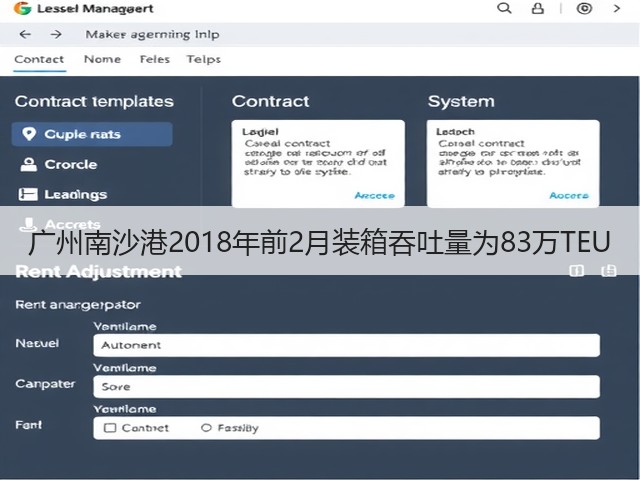Click the Contract templates heading

pyautogui.click(x=94, y=102)
